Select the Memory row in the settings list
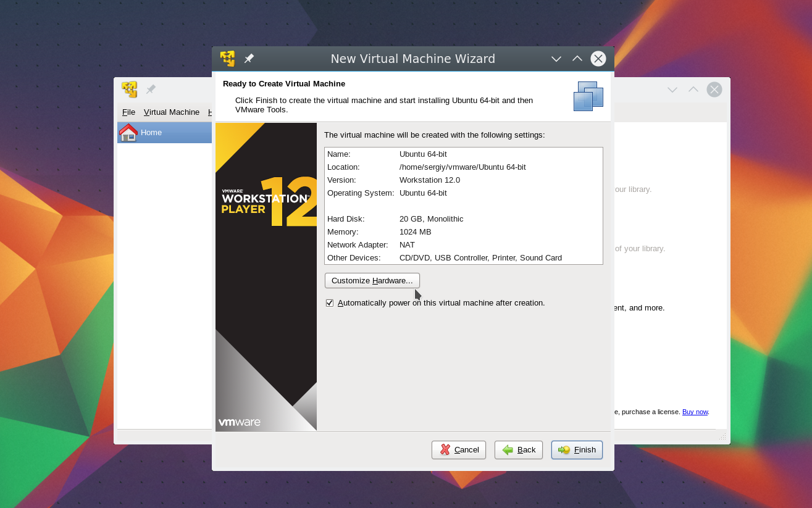 point(463,232)
